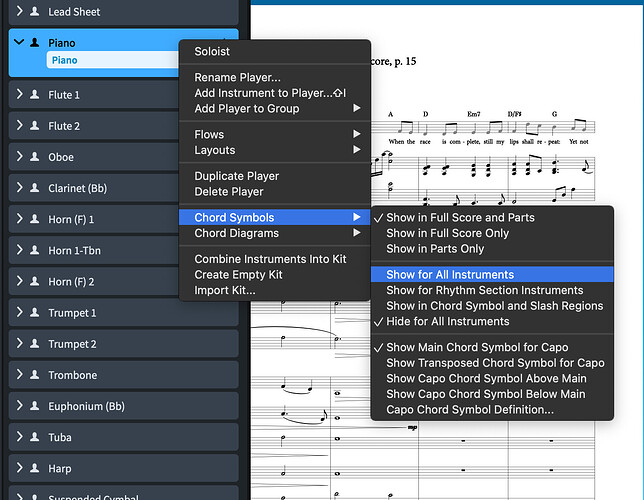The image size is (644, 500).
Task: Click the D/F# chord symbol in score
Action: point(514,114)
